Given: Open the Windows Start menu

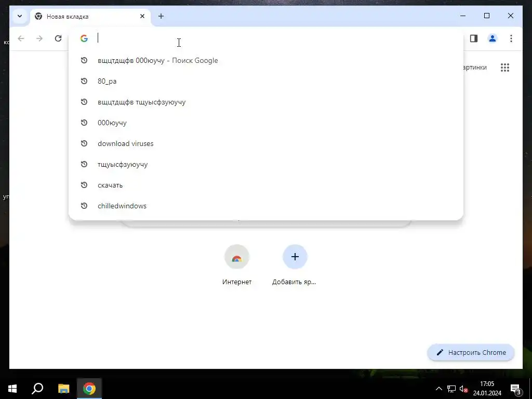Looking at the screenshot, I should click(12, 389).
